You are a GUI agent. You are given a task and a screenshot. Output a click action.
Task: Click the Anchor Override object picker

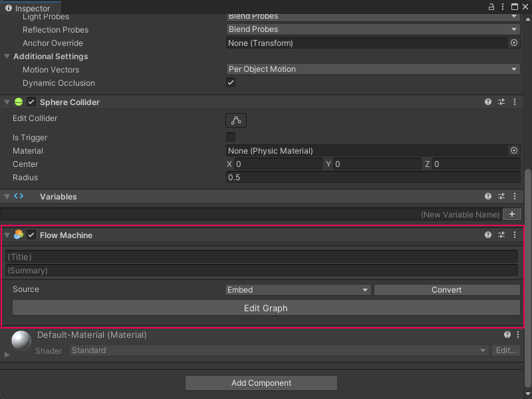click(514, 43)
